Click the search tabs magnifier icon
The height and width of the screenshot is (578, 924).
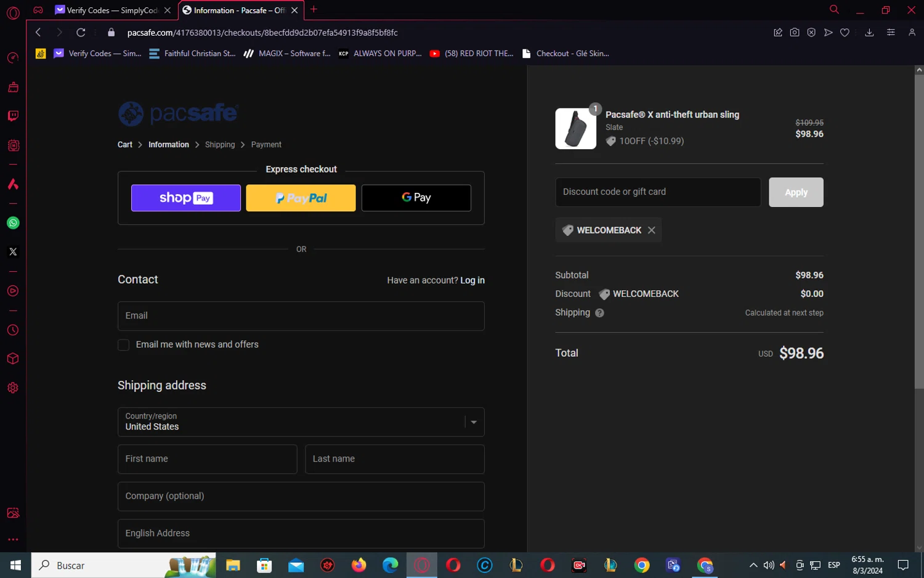(834, 9)
